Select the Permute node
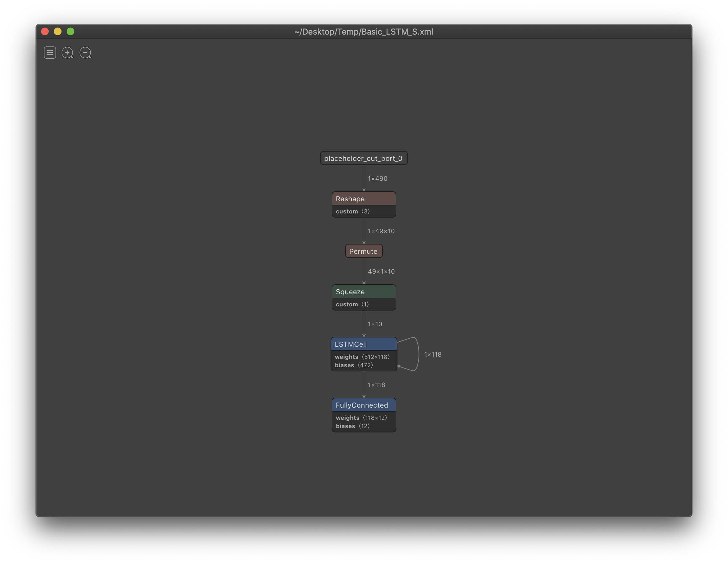This screenshot has width=728, height=564. point(363,251)
